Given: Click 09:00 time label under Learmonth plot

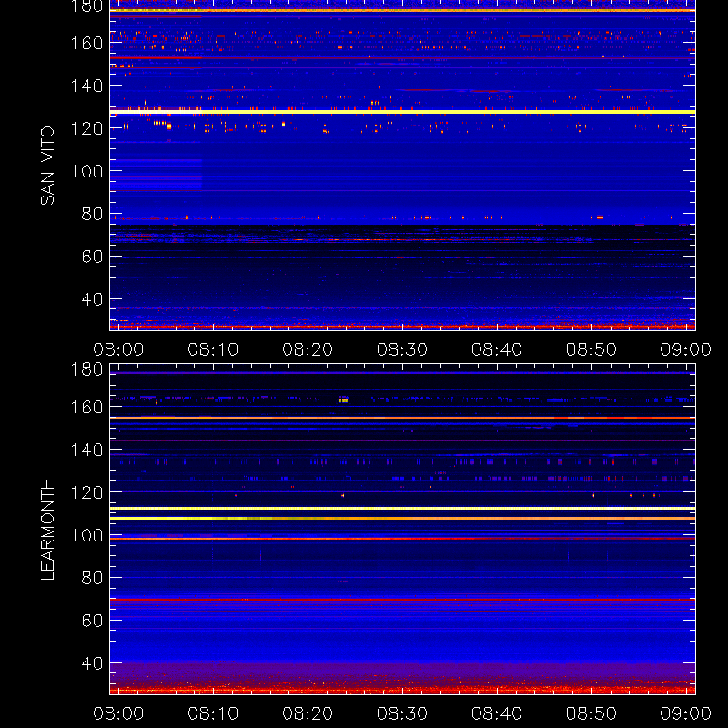Looking at the screenshot, I should pos(686,713).
